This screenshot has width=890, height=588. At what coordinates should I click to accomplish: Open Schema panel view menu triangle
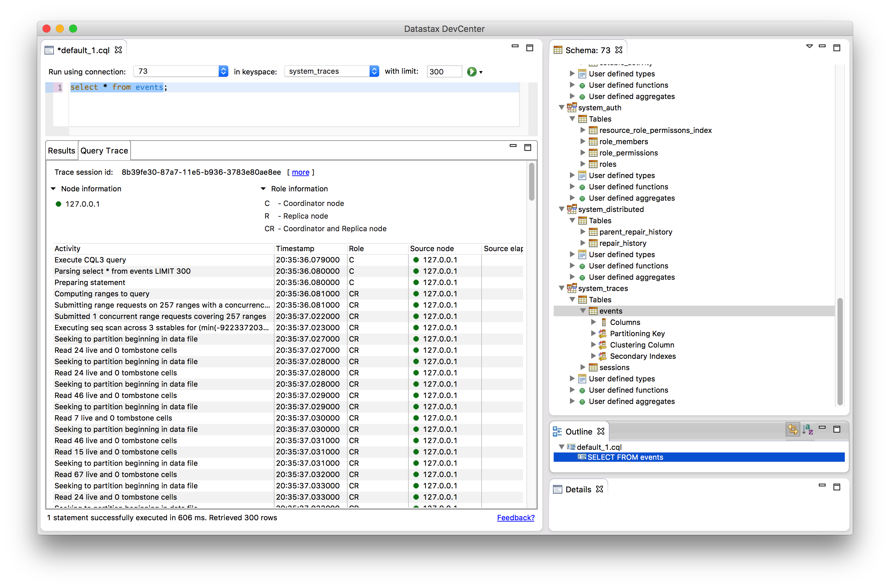pyautogui.click(x=809, y=47)
